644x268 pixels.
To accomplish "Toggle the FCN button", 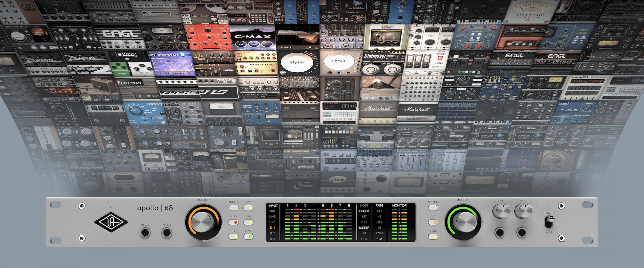I will click(x=433, y=236).
